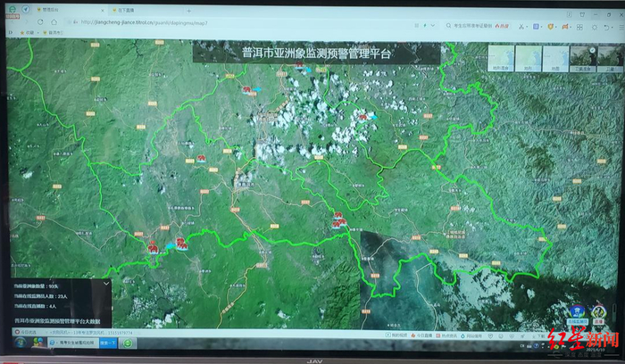The width and height of the screenshot is (625, 364).
Task: Select the third plain map layer thumbnail
Action: [x=555, y=59]
